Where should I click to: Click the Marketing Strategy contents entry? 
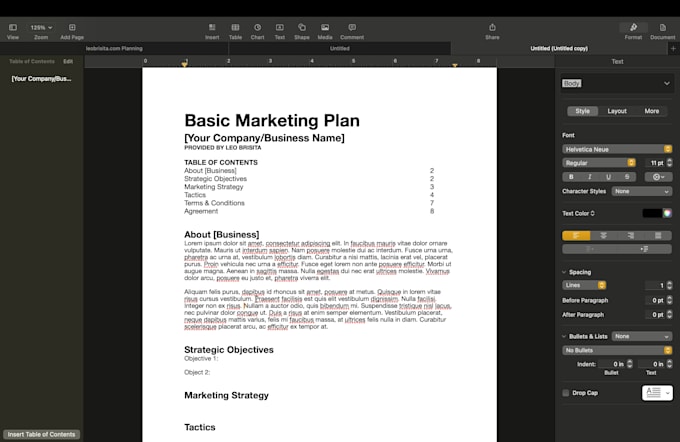tap(214, 187)
